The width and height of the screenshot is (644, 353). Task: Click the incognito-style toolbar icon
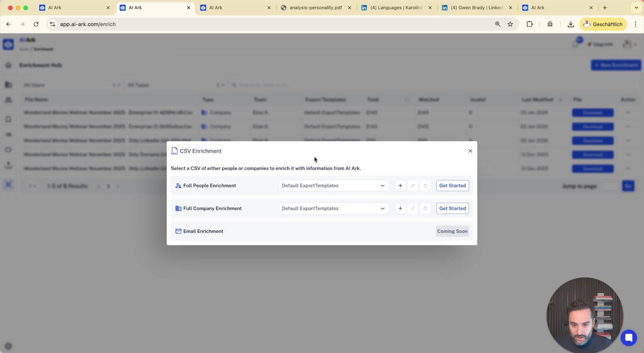point(550,24)
